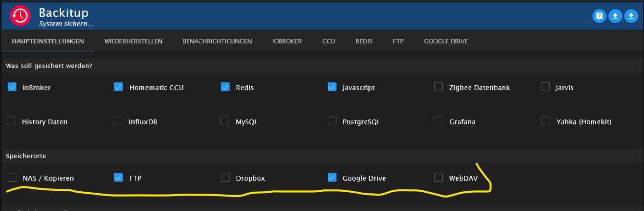This screenshot has width=644, height=211.
Task: Uncheck the Homematic CCU checkbox
Action: 118,87
